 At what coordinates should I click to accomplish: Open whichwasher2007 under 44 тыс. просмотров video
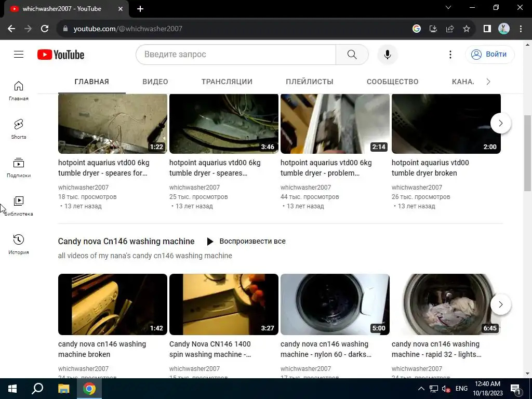point(305,187)
